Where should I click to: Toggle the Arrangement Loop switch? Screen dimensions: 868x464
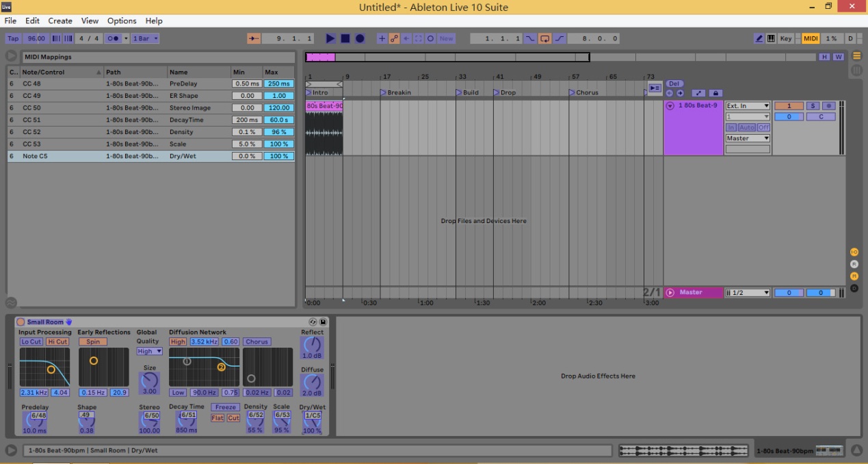coord(544,39)
